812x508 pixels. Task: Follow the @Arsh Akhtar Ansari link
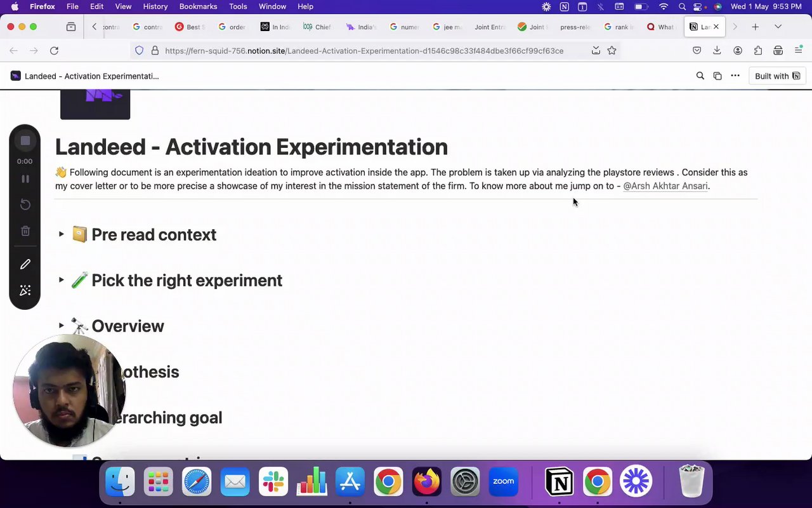pyautogui.click(x=665, y=186)
